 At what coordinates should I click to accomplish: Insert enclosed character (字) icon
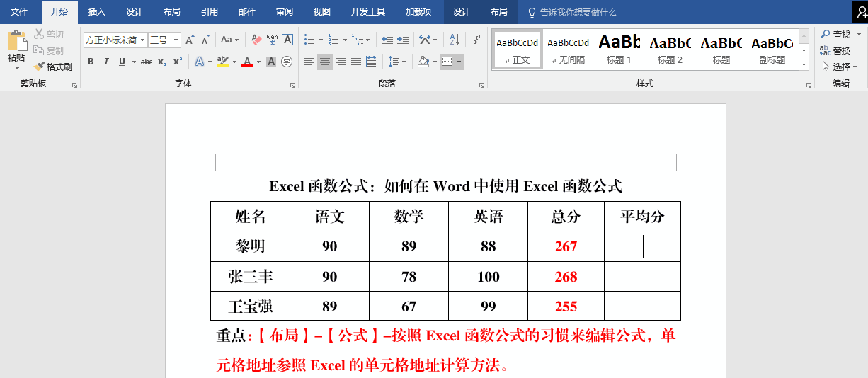tap(287, 62)
